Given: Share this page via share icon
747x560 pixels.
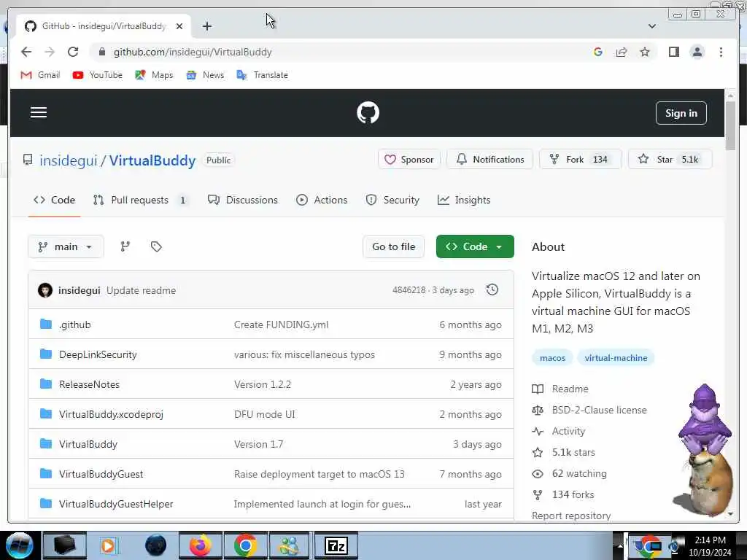Looking at the screenshot, I should pos(622,52).
